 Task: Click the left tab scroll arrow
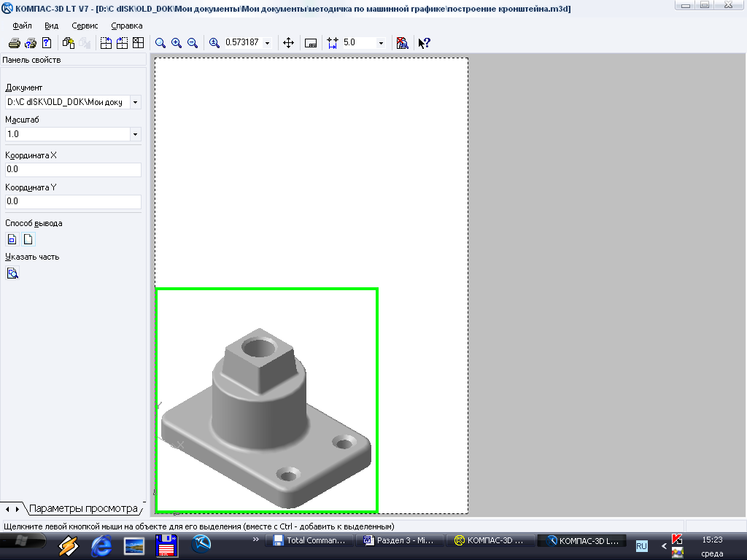point(7,509)
